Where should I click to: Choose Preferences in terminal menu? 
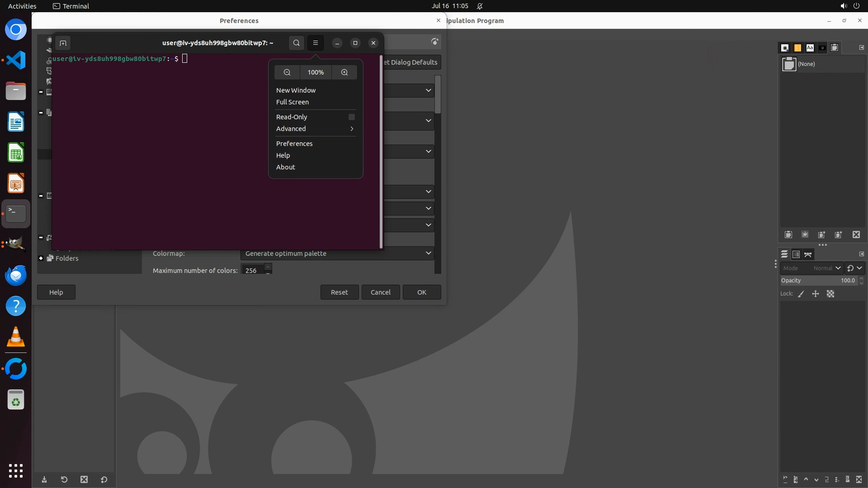[x=294, y=144]
